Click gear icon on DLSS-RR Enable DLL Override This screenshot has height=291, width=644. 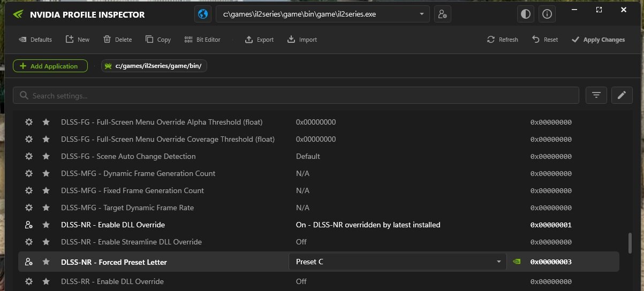[29, 281]
